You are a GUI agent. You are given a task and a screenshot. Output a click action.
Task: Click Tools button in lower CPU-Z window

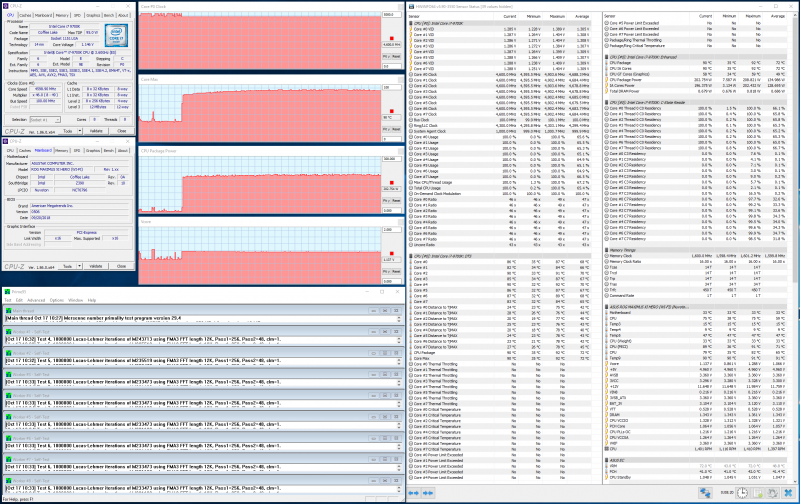click(x=67, y=266)
